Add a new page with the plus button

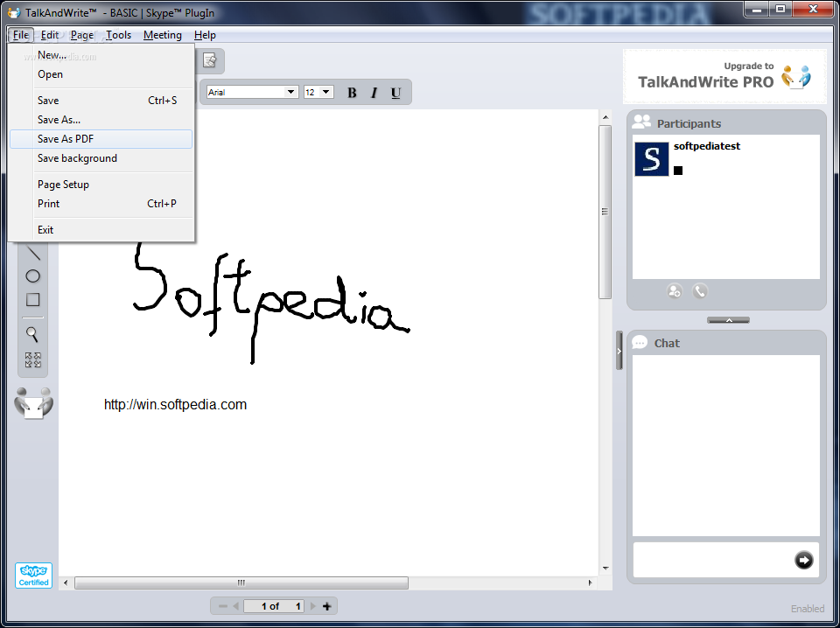coord(326,606)
